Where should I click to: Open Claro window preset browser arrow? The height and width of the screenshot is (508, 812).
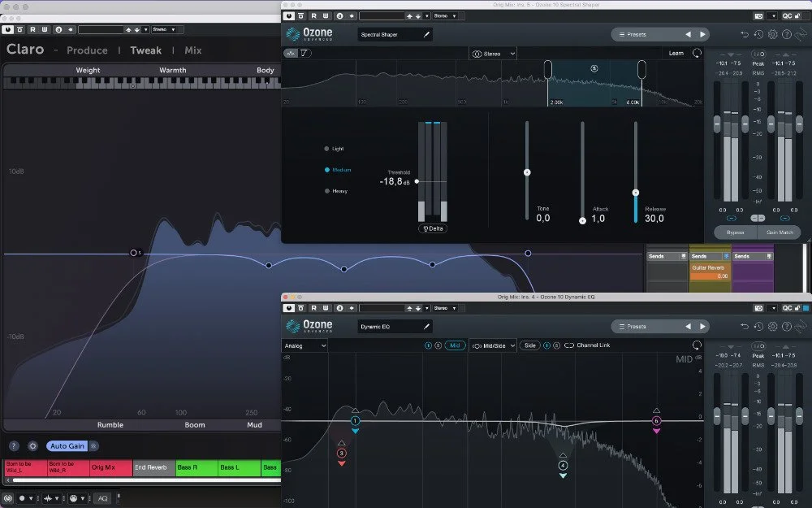click(x=145, y=29)
